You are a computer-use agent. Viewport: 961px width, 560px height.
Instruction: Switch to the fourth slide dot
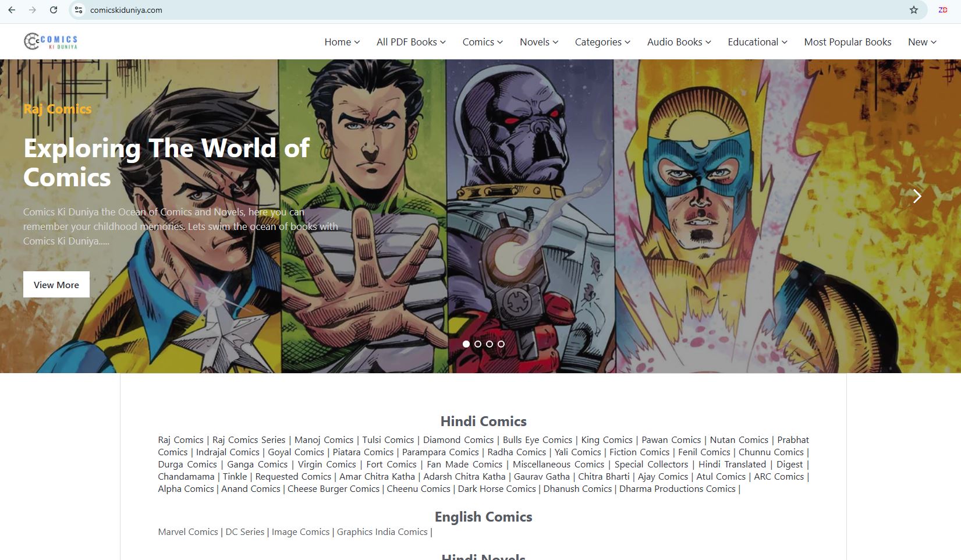tap(501, 344)
